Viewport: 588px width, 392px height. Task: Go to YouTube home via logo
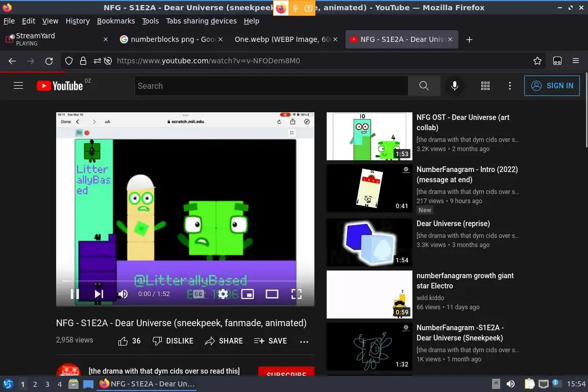pyautogui.click(x=60, y=86)
